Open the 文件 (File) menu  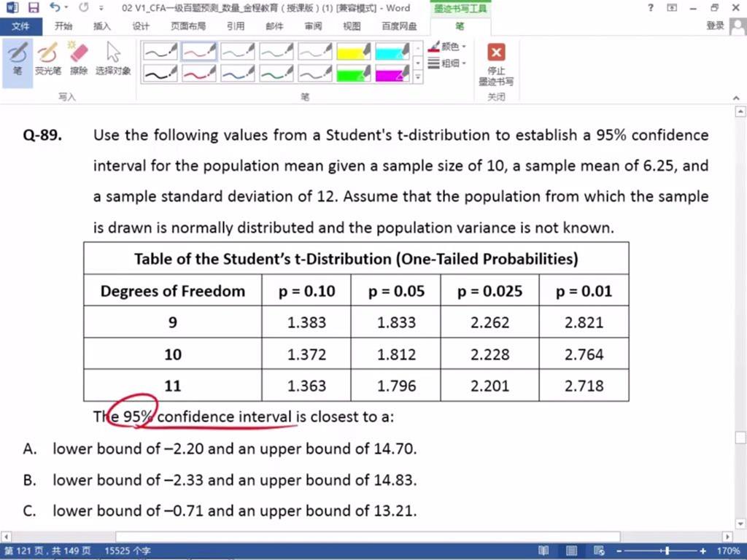(x=20, y=26)
